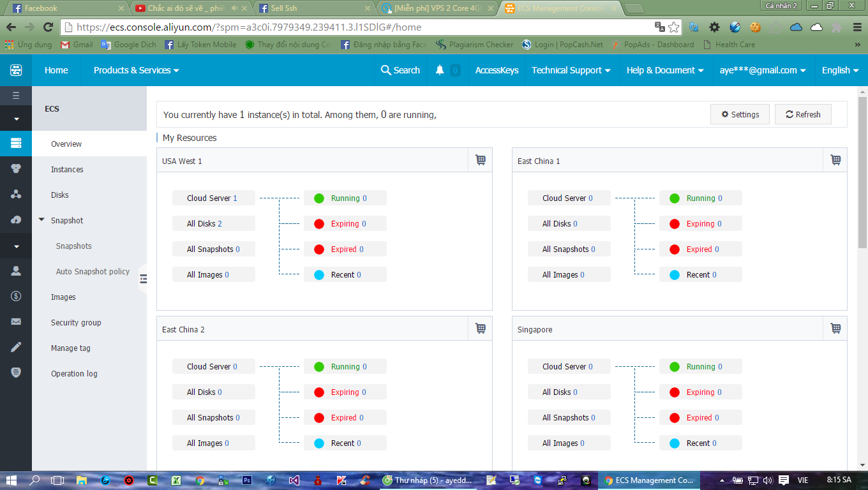Click Recent 0 status in East China 2
868x490 pixels.
click(345, 443)
